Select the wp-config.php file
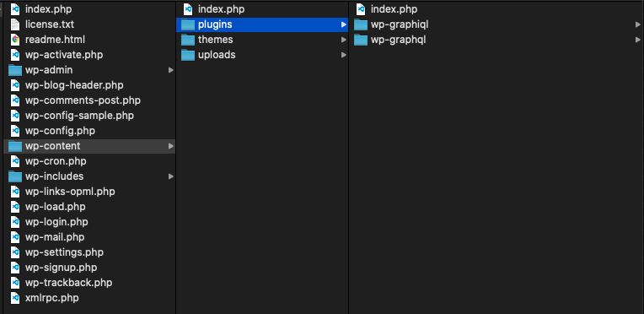The width and height of the screenshot is (644, 314). point(89,131)
